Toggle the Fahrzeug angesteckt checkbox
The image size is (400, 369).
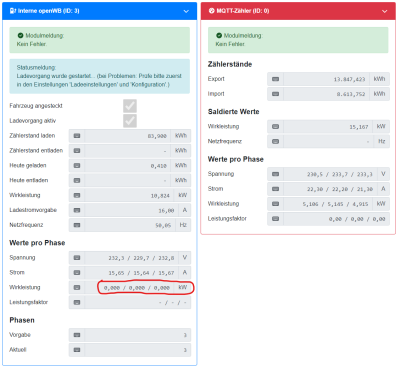(130, 106)
